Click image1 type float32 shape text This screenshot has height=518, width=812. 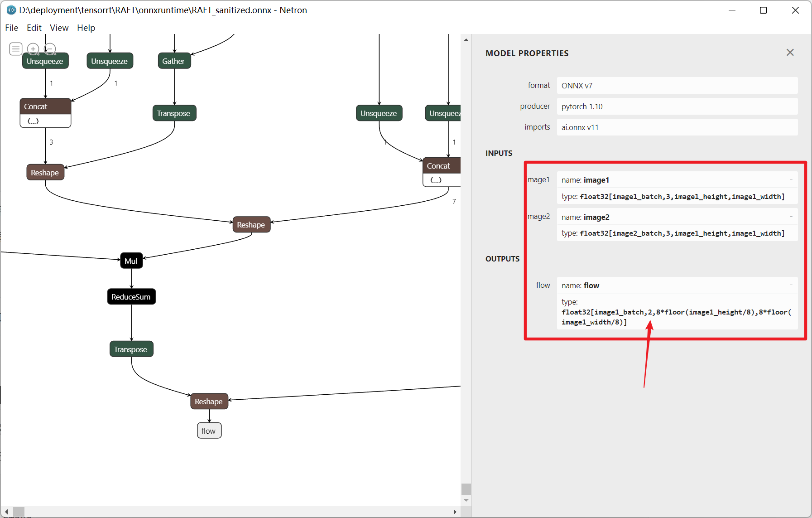click(x=682, y=196)
